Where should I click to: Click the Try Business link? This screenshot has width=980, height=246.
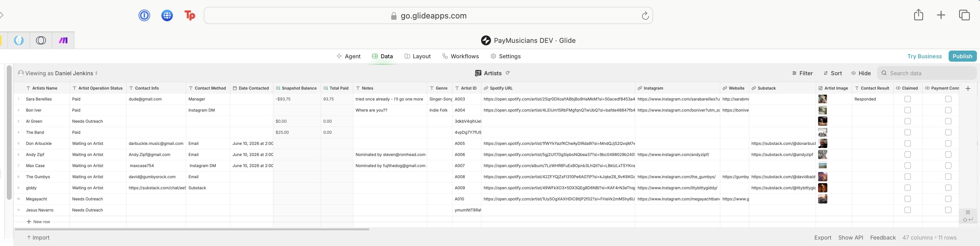(925, 56)
